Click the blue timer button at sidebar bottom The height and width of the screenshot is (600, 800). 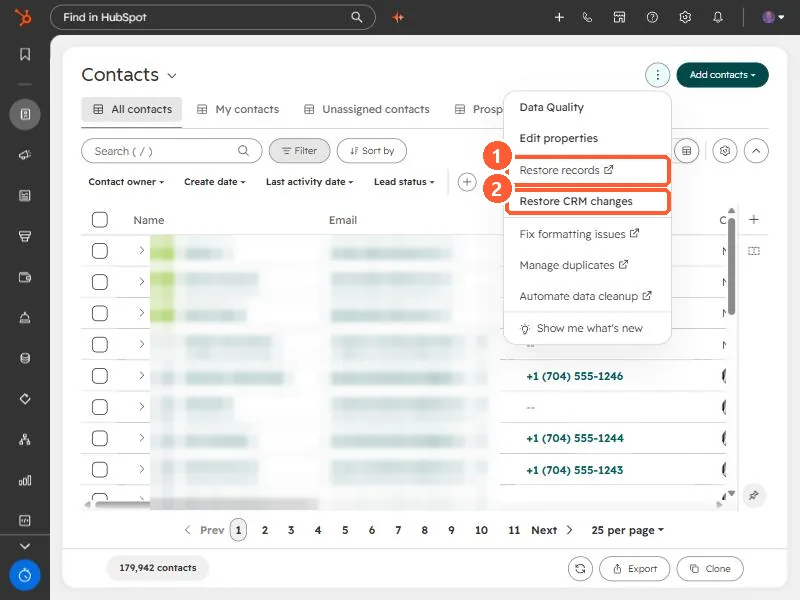tap(24, 576)
